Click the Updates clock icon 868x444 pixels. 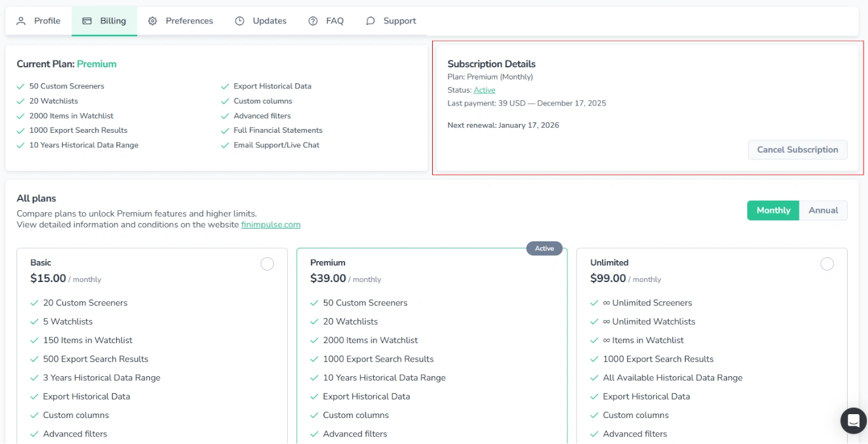(240, 20)
